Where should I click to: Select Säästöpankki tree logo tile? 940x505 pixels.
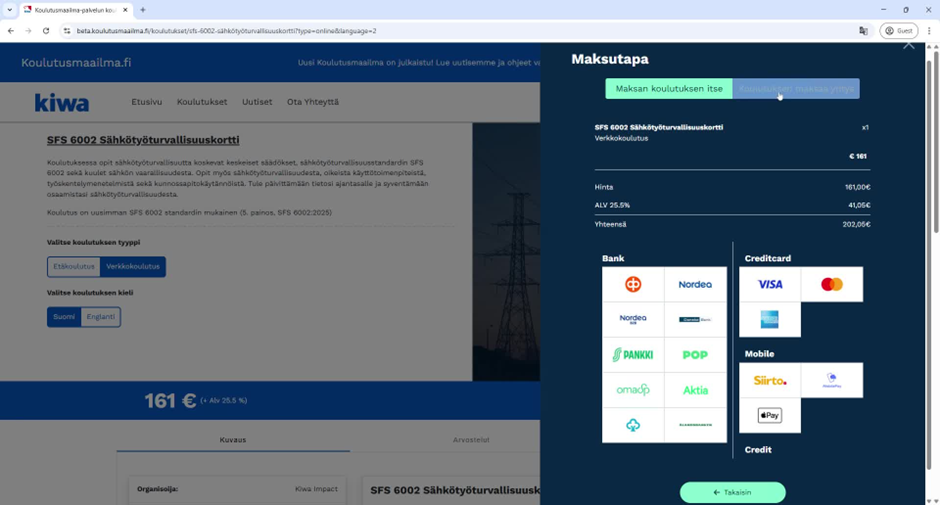(x=633, y=425)
